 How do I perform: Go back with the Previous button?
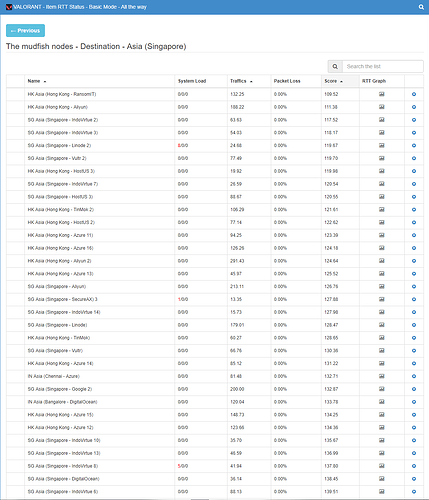tap(25, 31)
